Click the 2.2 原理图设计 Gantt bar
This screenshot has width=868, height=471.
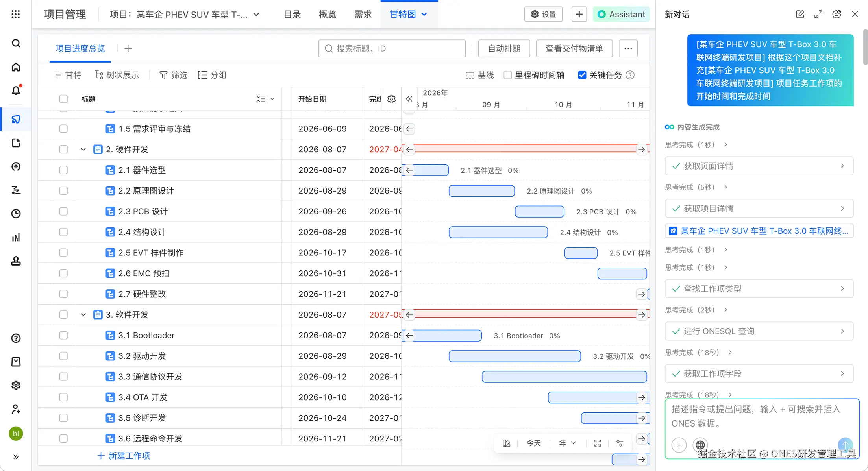[x=481, y=191]
